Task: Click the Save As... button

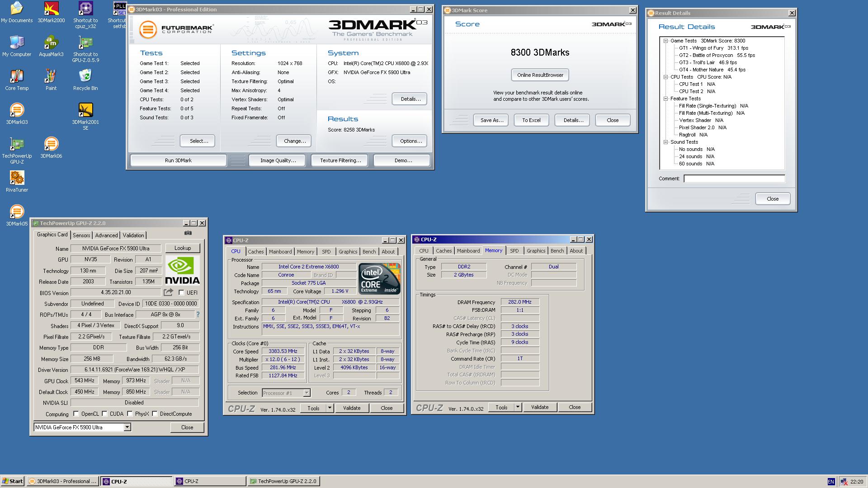Action: [491, 120]
